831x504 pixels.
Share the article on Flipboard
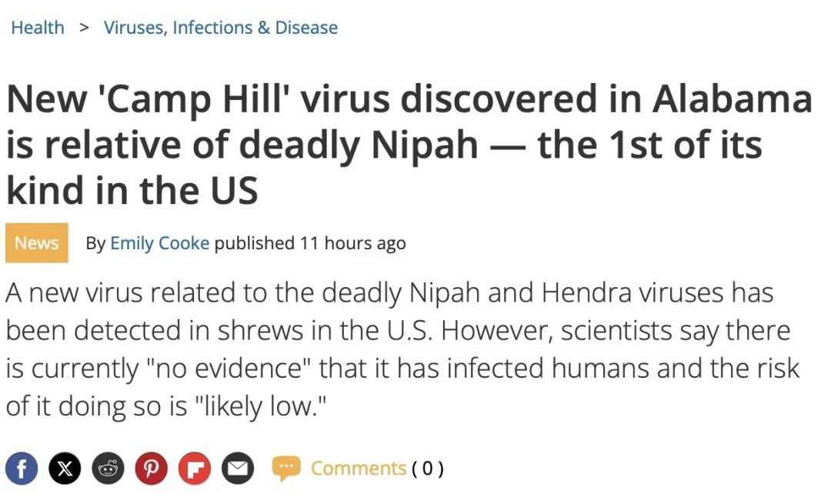195,469
